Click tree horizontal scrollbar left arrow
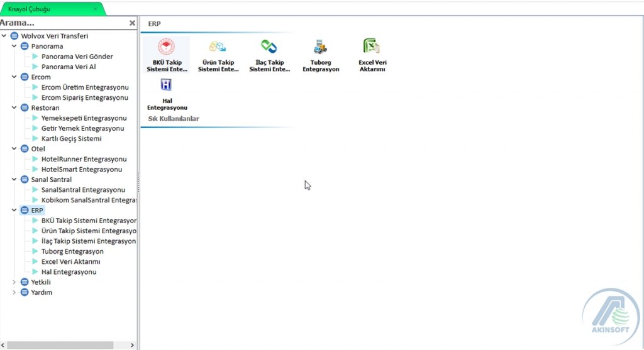 click(x=3, y=346)
